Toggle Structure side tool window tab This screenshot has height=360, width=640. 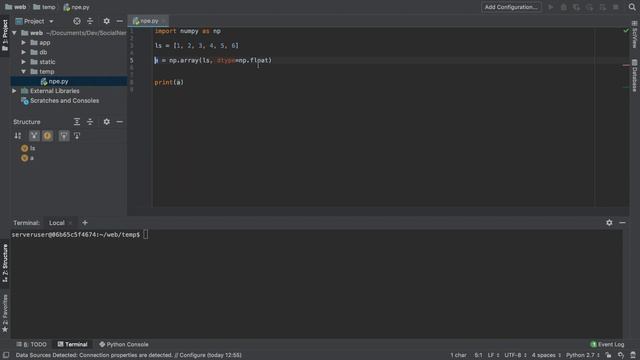click(5, 263)
